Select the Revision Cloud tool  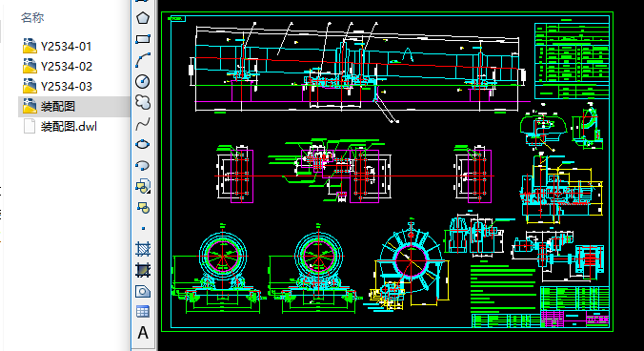tap(143, 102)
